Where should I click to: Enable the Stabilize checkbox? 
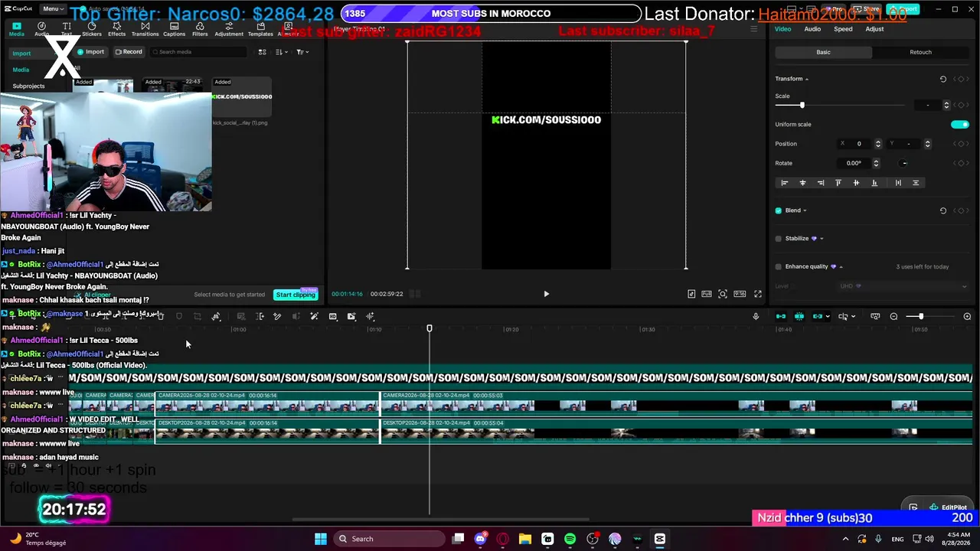(x=779, y=239)
